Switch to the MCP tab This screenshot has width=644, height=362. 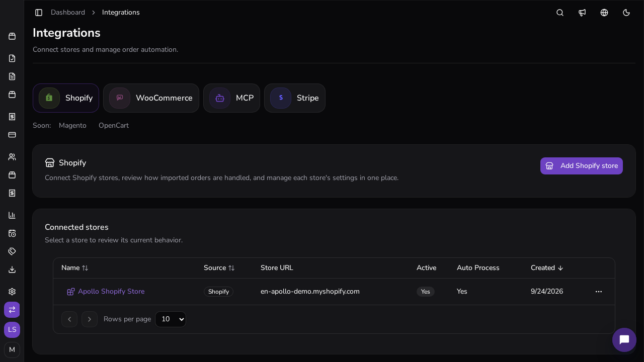point(231,98)
